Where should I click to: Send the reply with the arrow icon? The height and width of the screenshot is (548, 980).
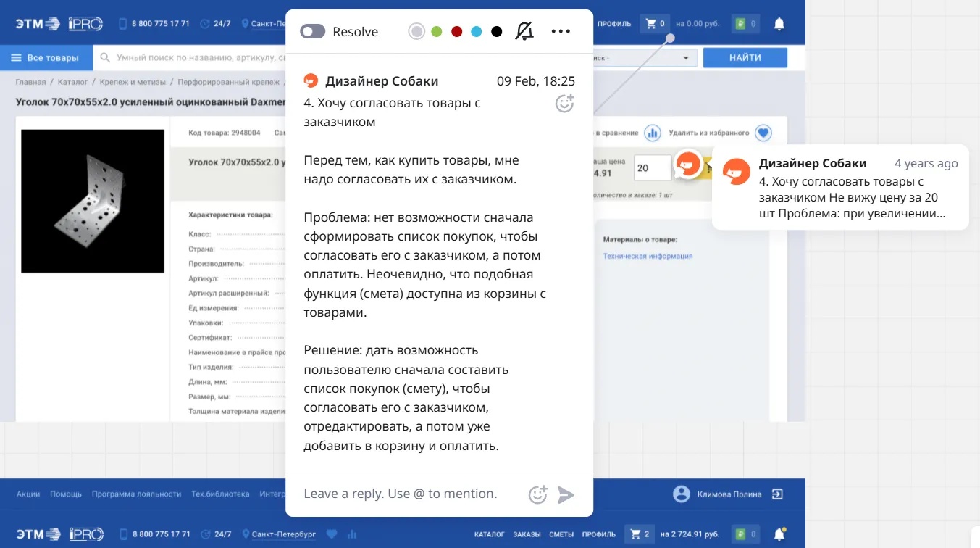(x=566, y=494)
